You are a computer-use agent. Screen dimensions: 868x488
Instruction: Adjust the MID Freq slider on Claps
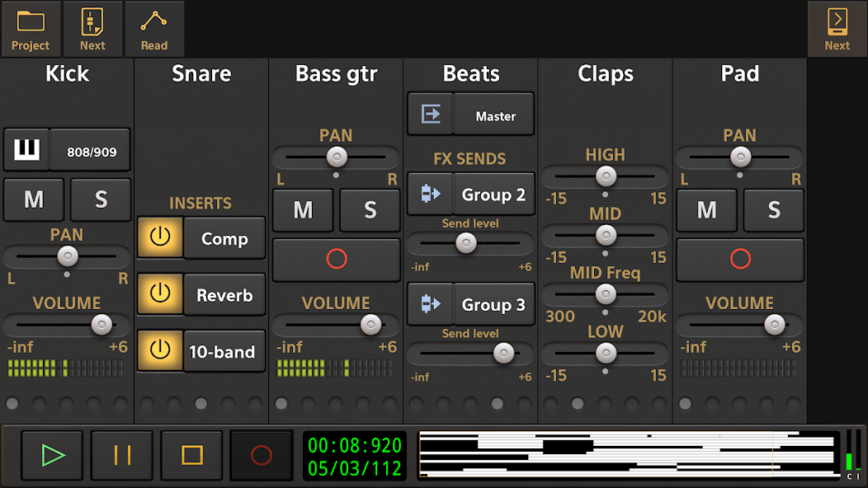605,293
